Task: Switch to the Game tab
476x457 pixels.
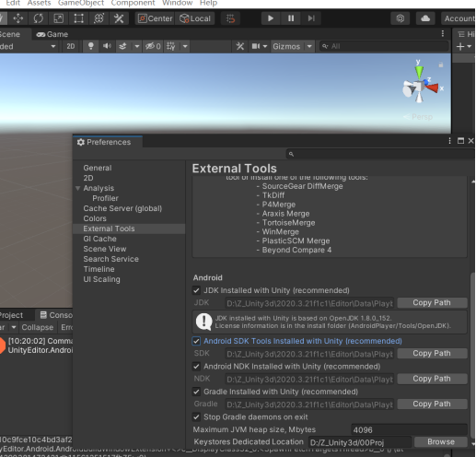Action: pyautogui.click(x=52, y=34)
